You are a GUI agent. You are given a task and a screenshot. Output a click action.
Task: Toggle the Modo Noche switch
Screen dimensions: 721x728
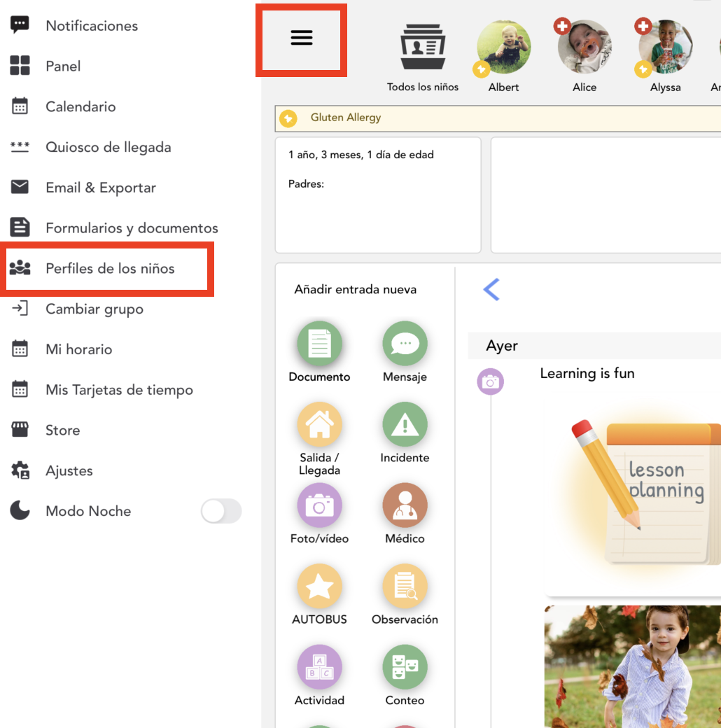pos(221,511)
